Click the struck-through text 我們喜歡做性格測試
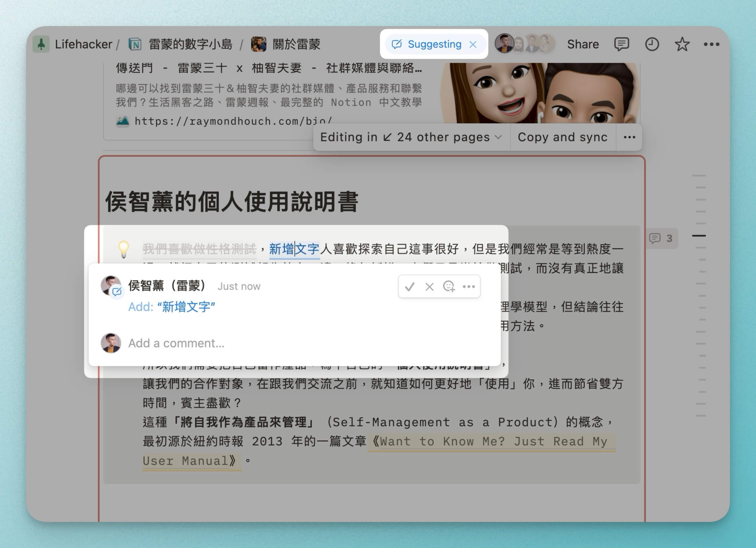This screenshot has height=548, width=756. pos(199,249)
